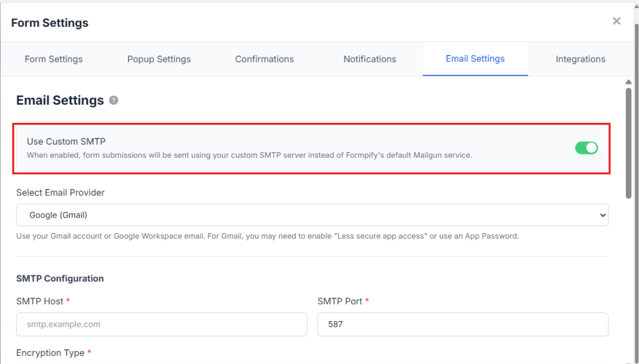Close the Form Settings dialog

coord(616,21)
